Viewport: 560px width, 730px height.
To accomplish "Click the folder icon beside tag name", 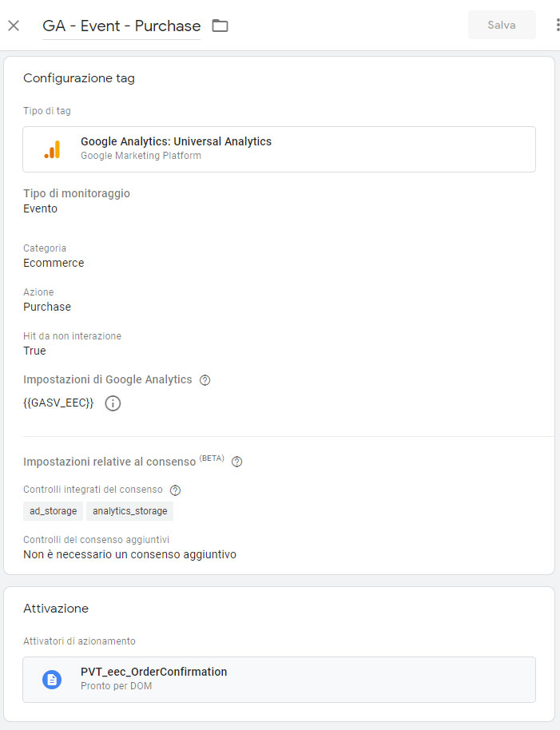I will 220,26.
